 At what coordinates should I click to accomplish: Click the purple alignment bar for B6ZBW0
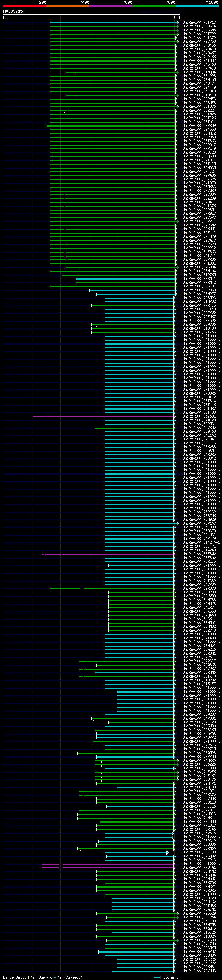coord(109,554)
